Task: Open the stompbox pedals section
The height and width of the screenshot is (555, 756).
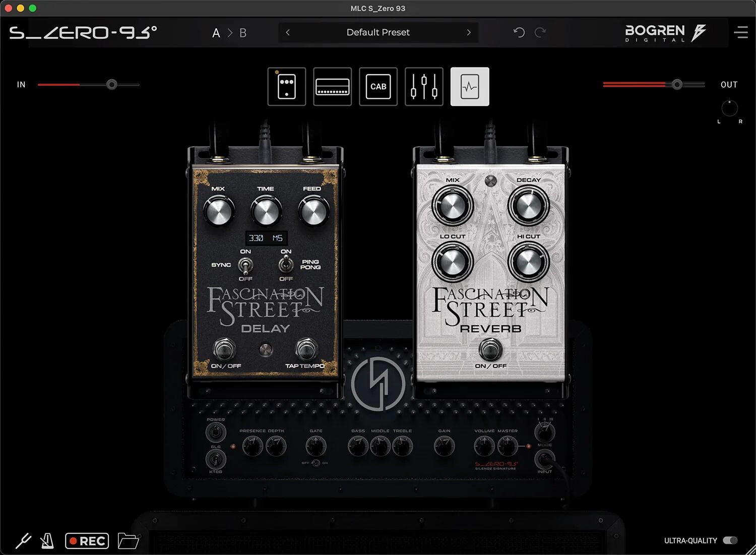Action: pos(286,86)
